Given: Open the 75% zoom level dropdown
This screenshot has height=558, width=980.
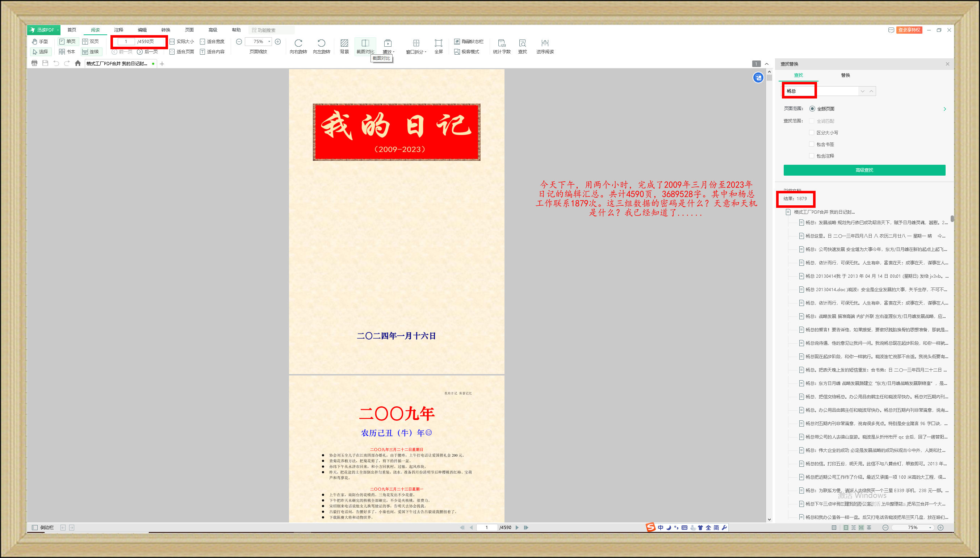Looking at the screenshot, I should 269,41.
